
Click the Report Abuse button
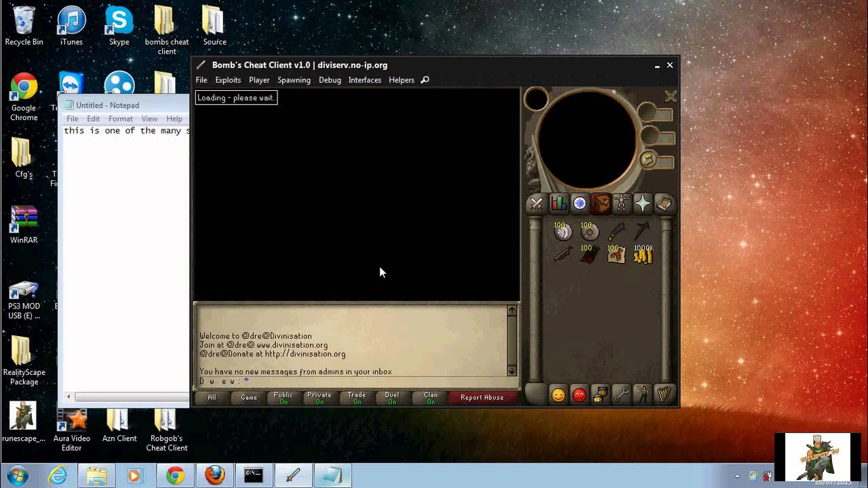[482, 398]
